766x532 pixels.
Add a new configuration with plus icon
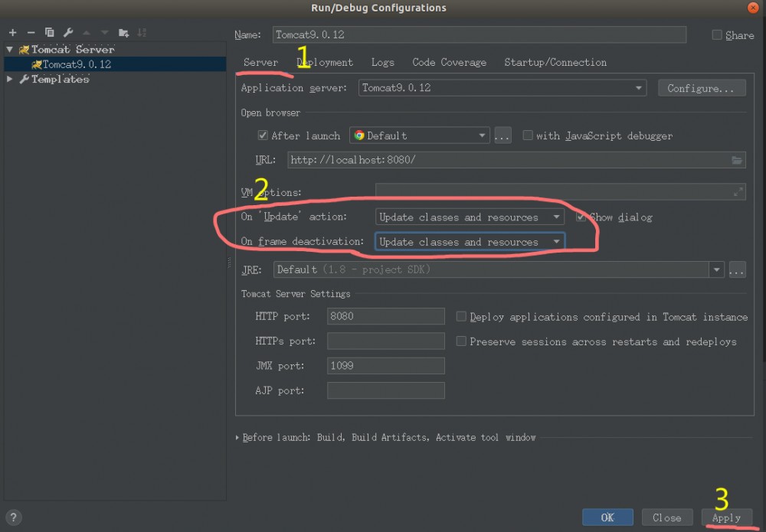click(12, 33)
